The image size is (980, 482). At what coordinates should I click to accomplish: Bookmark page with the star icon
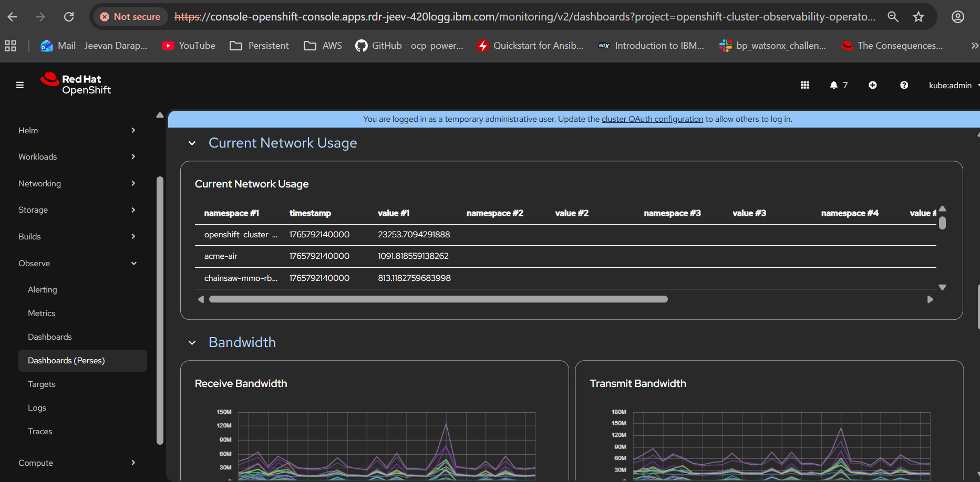click(918, 17)
